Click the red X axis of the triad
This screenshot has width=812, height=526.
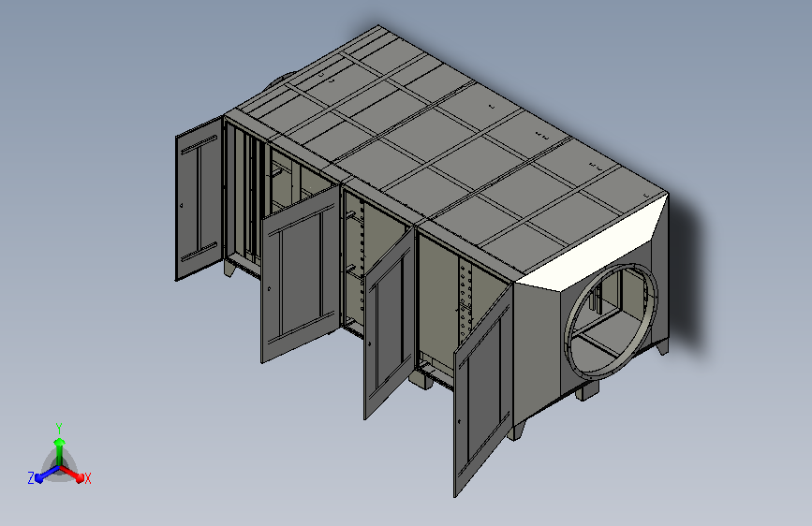(74, 475)
